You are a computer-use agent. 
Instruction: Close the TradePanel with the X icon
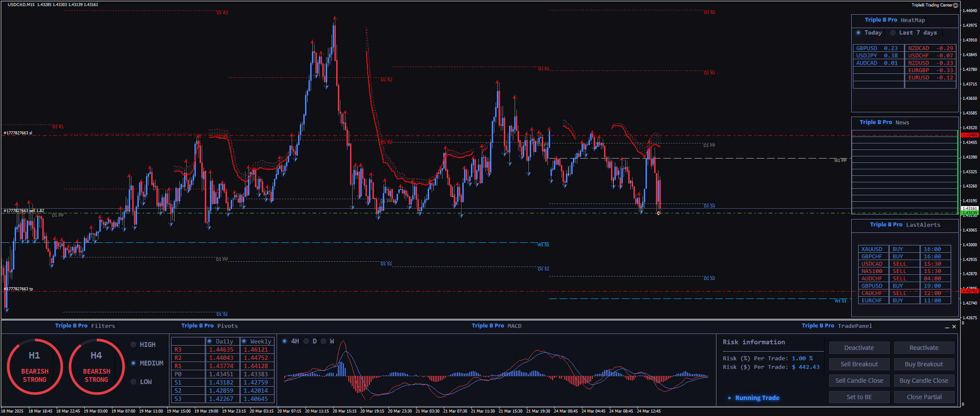pyautogui.click(x=954, y=327)
